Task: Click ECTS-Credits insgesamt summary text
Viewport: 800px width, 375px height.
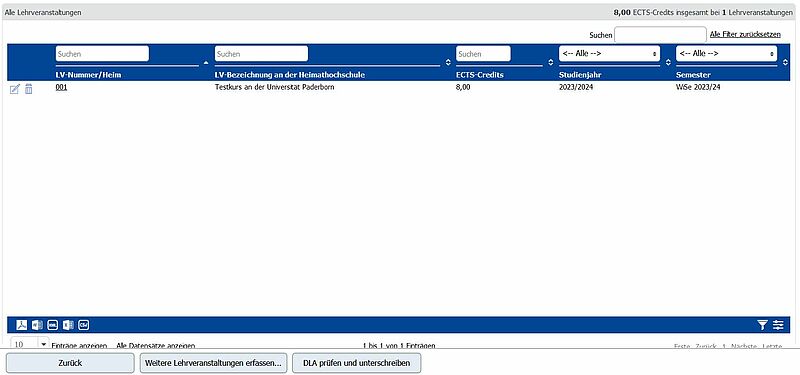Action: 704,12
